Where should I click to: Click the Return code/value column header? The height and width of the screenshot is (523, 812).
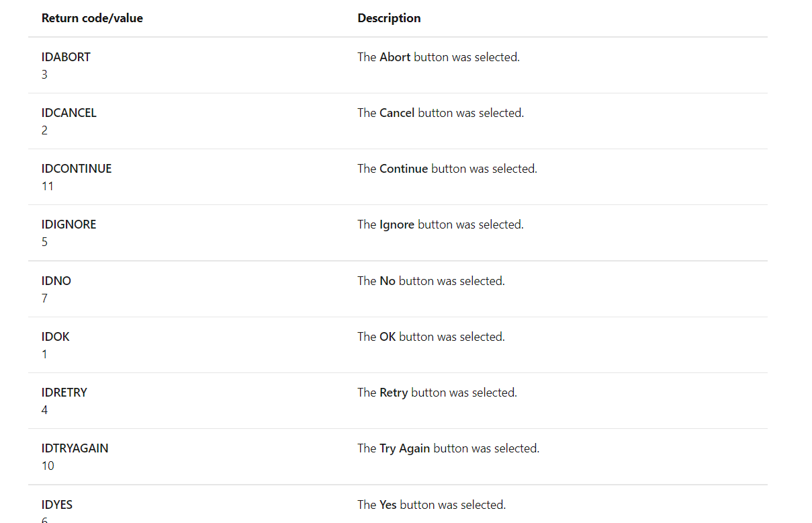(92, 18)
